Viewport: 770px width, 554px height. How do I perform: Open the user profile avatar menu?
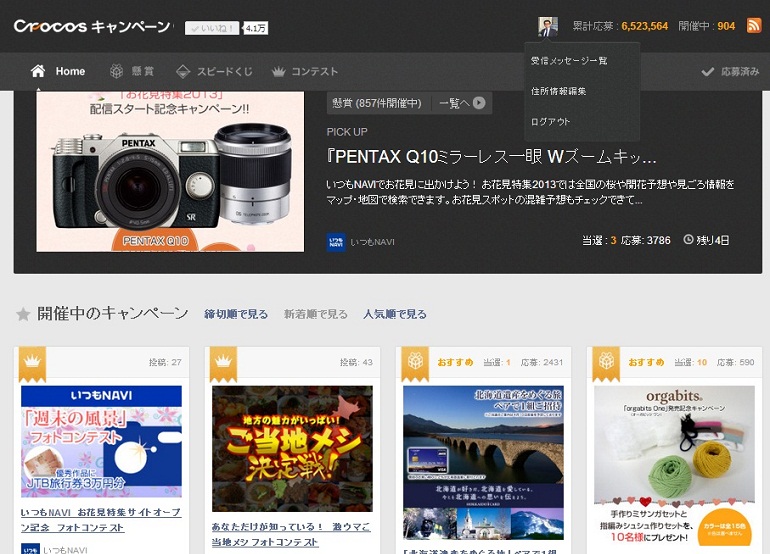point(548,27)
